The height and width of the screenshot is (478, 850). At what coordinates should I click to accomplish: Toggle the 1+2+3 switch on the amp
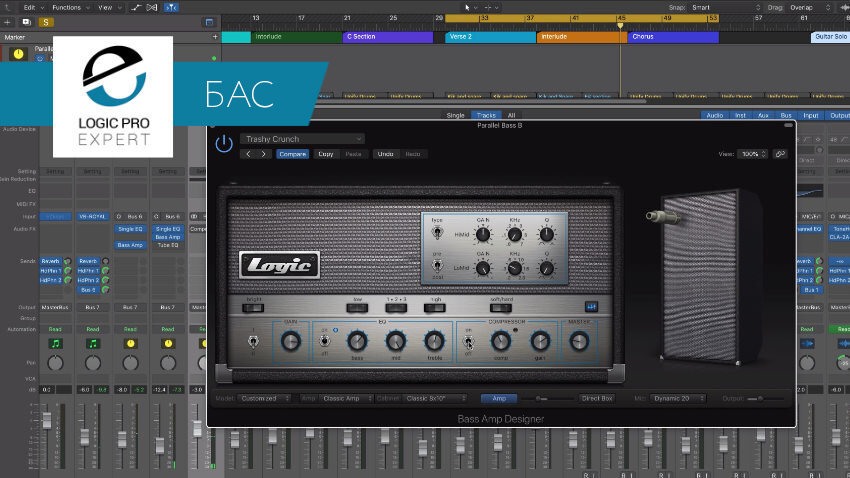tap(396, 308)
